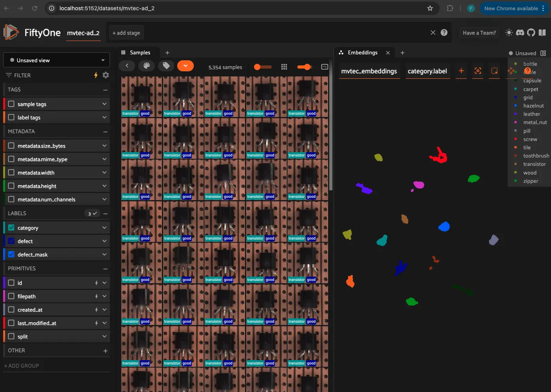Image resolution: width=551 pixels, height=392 pixels.
Task: Open the Unsaved view dropdown
Action: click(57, 60)
